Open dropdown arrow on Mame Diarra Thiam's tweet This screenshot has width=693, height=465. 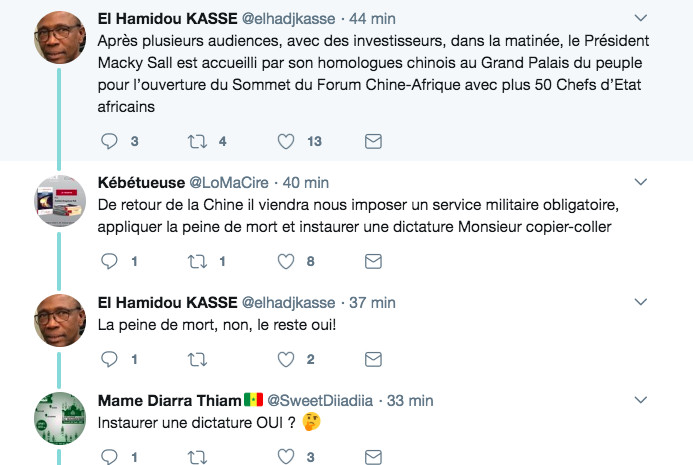pos(641,400)
